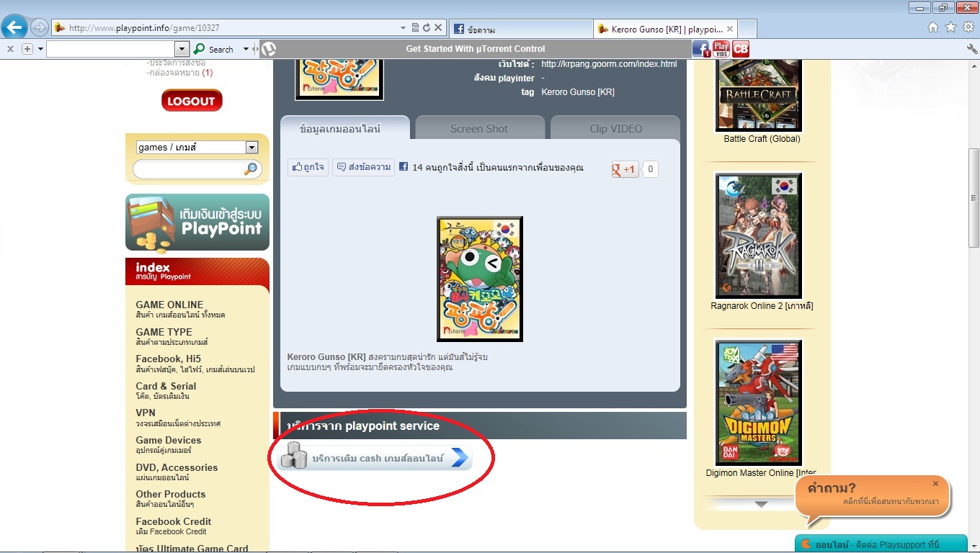Viewport: 980px width, 553px height.
Task: Click the Battle Craft (Global) title link
Action: pos(762,139)
